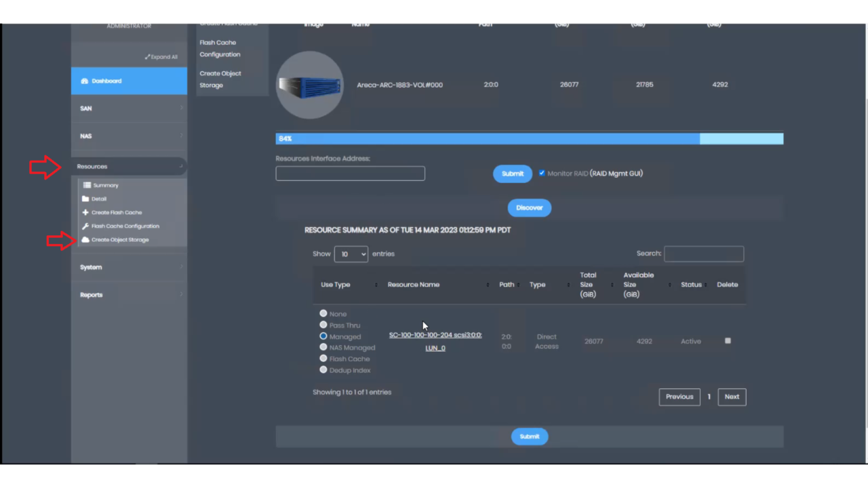Enable the Monitor RAID checkbox

coord(542,173)
